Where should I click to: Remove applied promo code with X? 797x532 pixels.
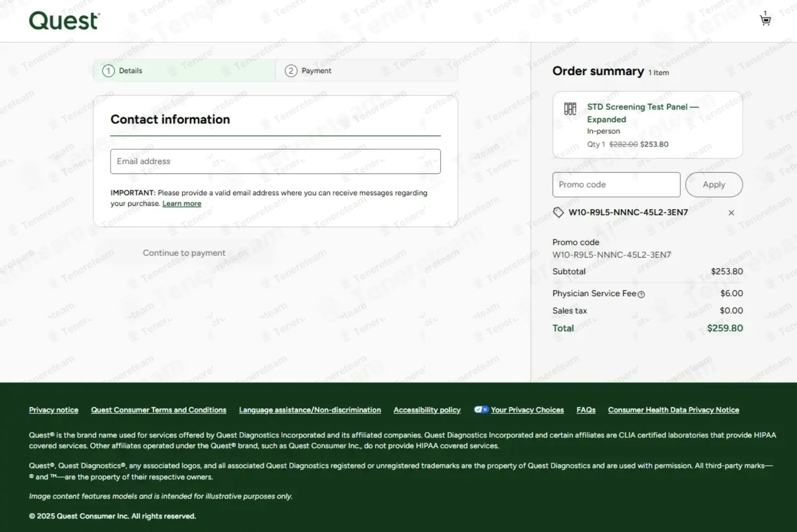coord(731,213)
